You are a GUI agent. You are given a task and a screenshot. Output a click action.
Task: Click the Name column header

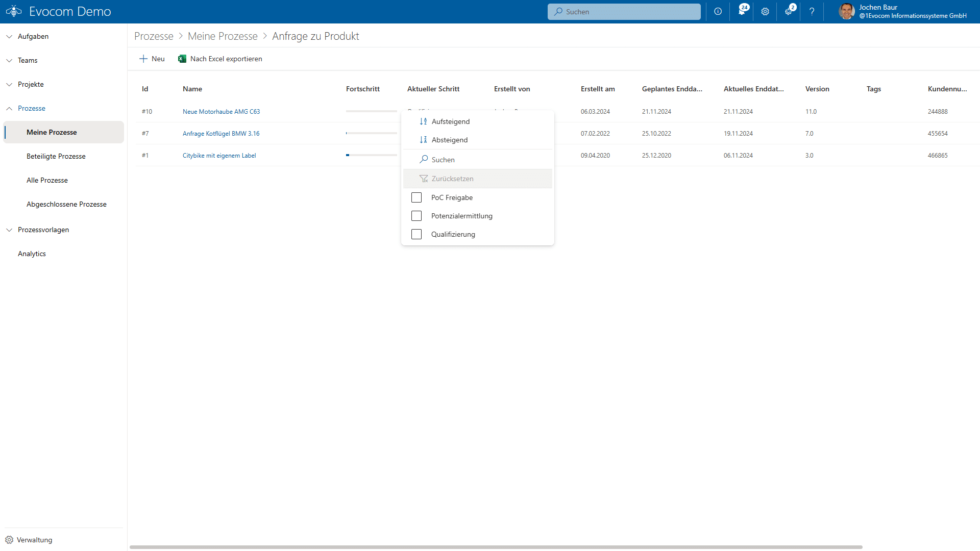click(192, 89)
